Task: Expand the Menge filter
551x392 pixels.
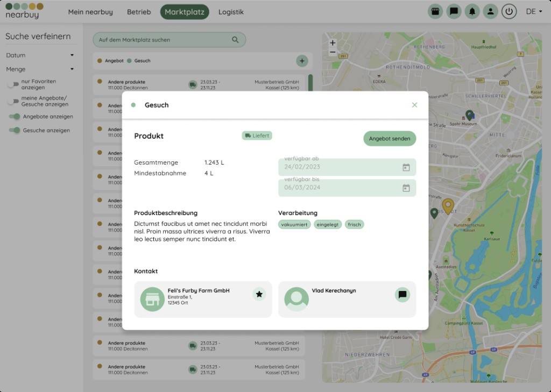Action: pos(40,69)
